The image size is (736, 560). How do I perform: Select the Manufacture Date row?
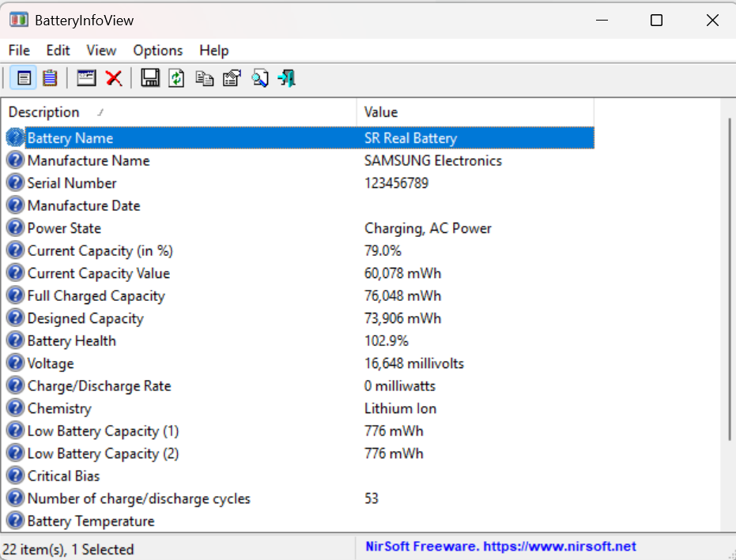pyautogui.click(x=300, y=205)
